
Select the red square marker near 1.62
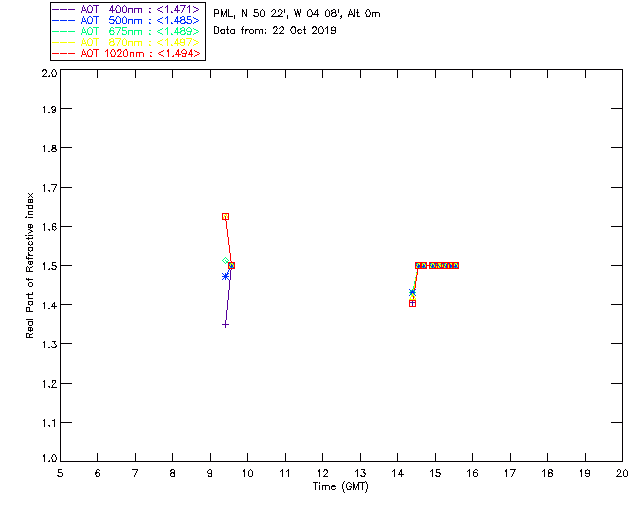(x=225, y=216)
